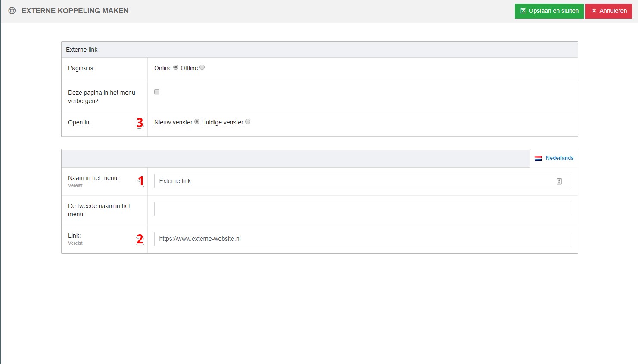Focus the De tweede naam in het menu field
The height and width of the screenshot is (364, 638).
click(362, 209)
